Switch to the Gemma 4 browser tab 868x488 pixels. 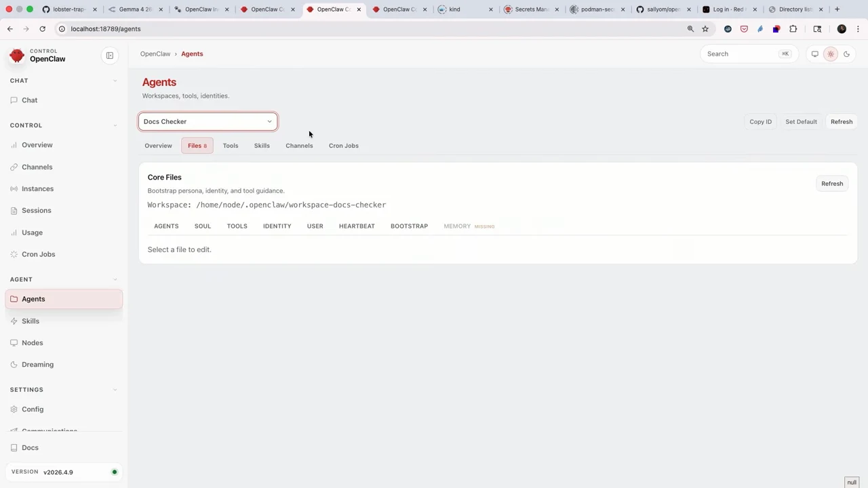click(x=135, y=9)
